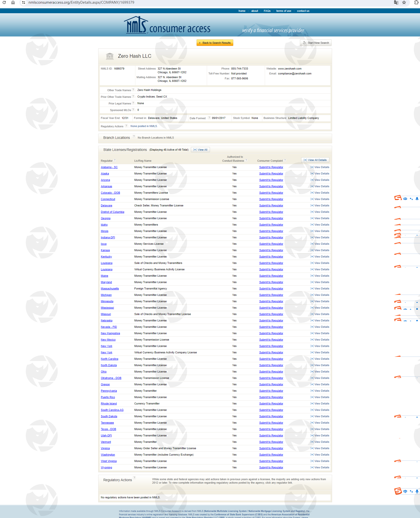
Task: Open the FAQs menu item
Action: coord(267,11)
